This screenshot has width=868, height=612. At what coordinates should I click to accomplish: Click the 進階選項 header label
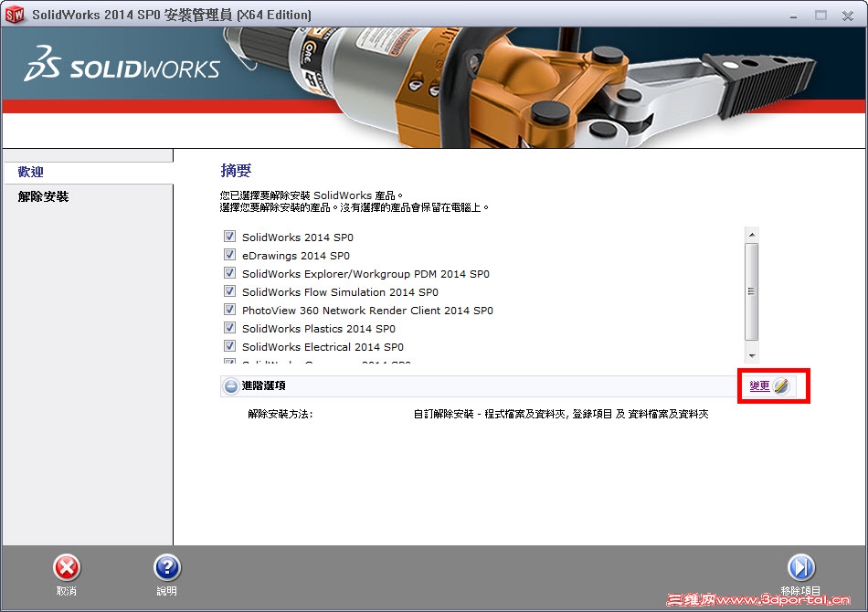click(263, 385)
